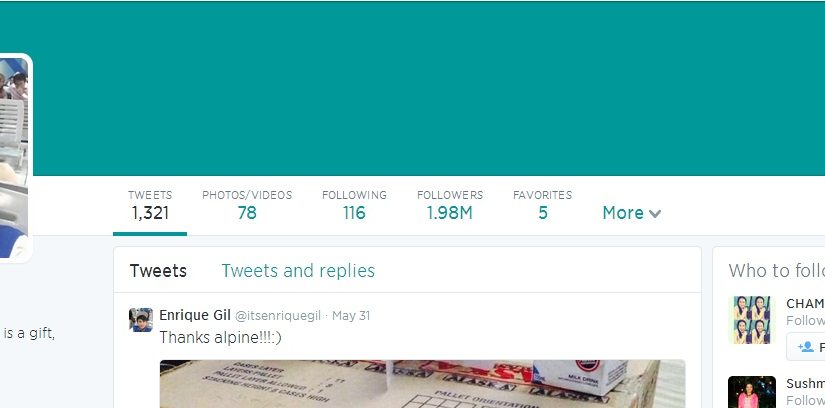Click the @itsenriquegil handle
Screen dimensions: 825x408
(x=277, y=316)
